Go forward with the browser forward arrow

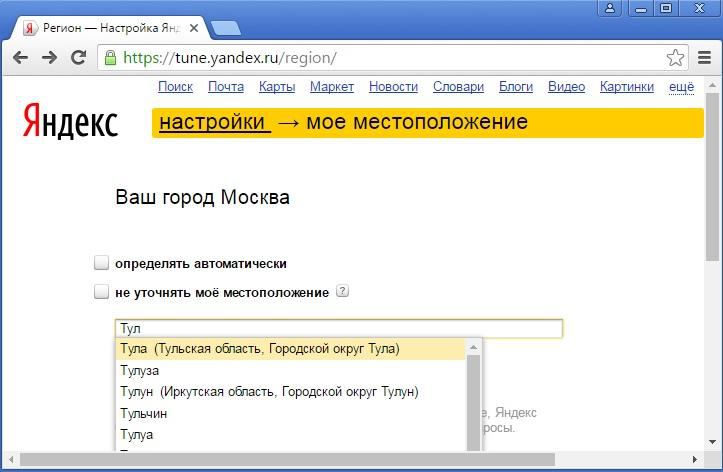(49, 58)
